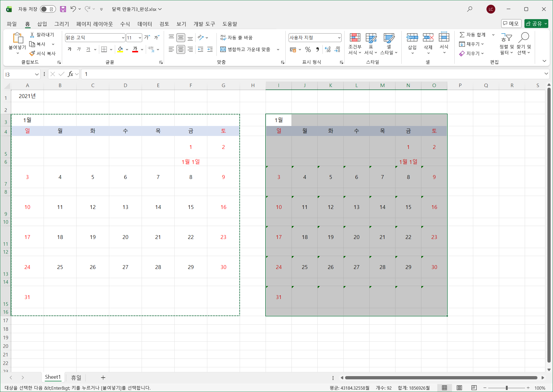Expand the formula bar
This screenshot has width=553, height=392.
click(x=546, y=74)
